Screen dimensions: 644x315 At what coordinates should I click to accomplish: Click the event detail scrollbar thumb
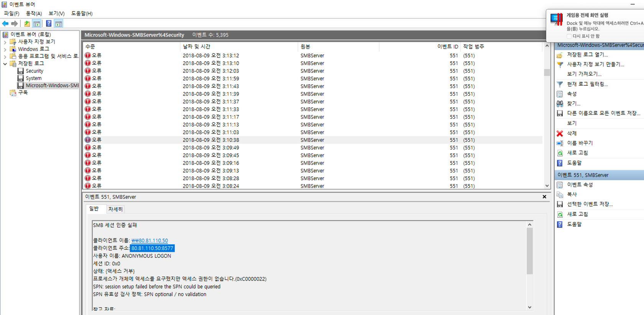tap(530, 251)
